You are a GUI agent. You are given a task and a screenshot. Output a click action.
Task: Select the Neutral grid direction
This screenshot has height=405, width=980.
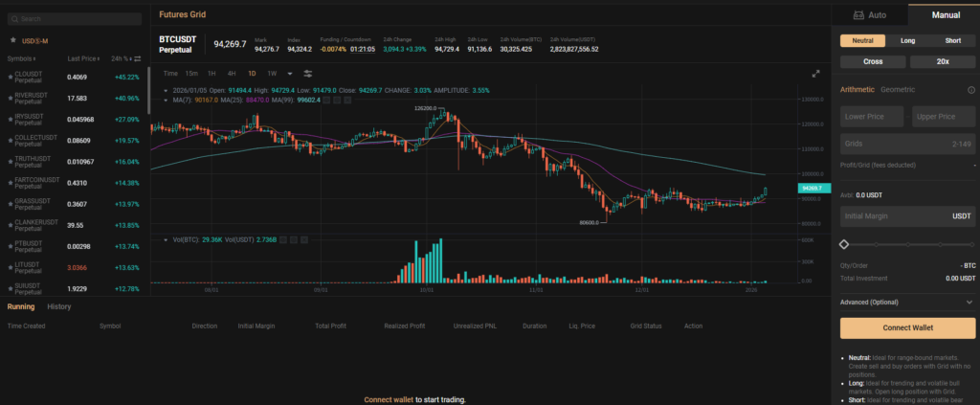point(862,40)
